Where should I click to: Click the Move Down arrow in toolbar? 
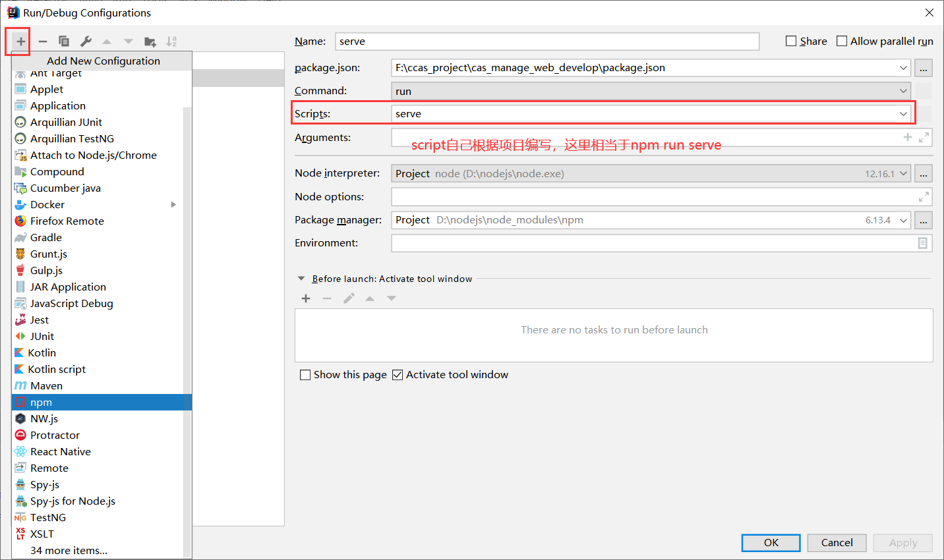pos(129,42)
